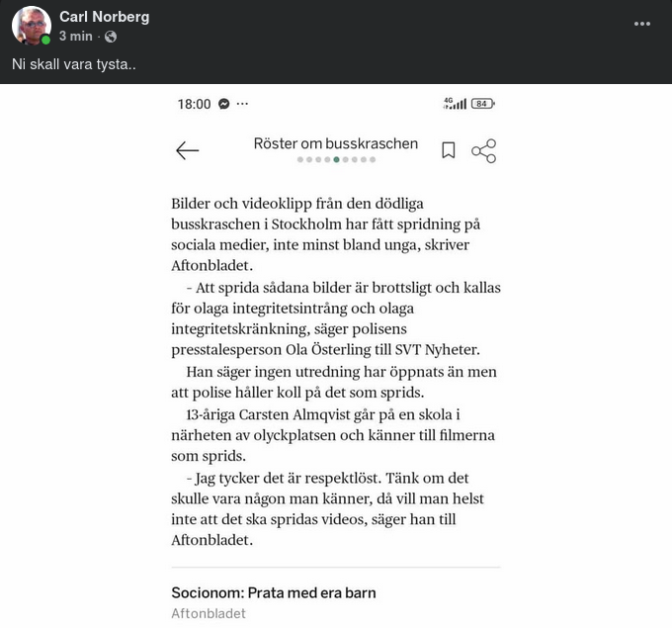Open the post options three-dot menu
This screenshot has height=628, width=672.
pos(642,24)
